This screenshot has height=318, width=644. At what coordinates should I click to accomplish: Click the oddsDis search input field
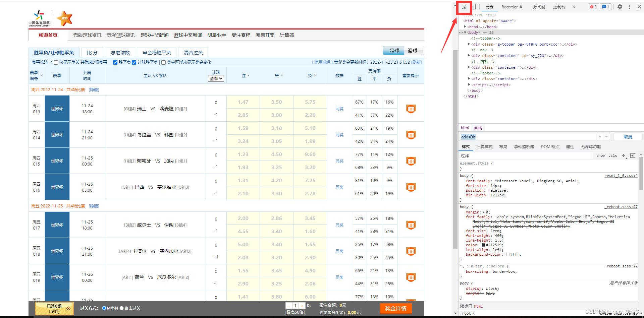coord(528,137)
